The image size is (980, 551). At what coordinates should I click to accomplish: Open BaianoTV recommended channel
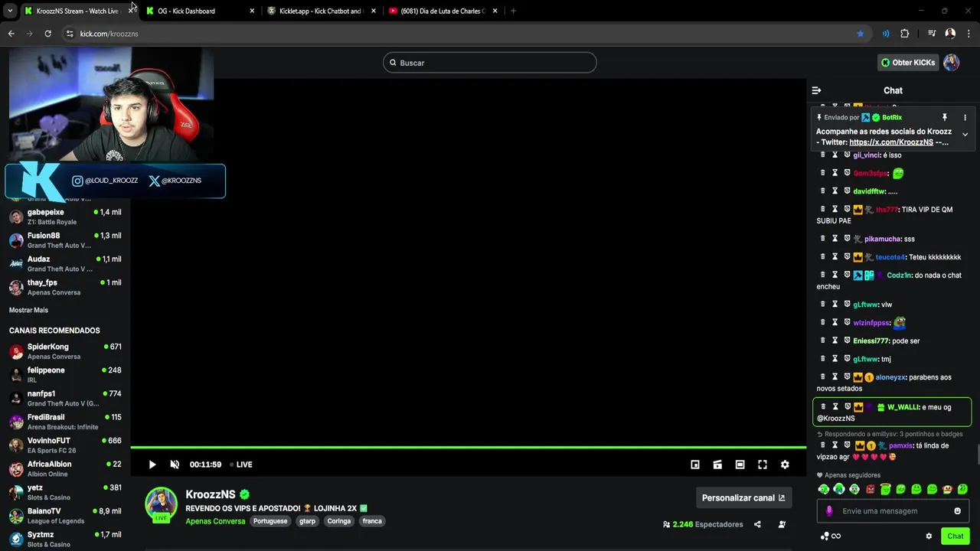pyautogui.click(x=66, y=516)
